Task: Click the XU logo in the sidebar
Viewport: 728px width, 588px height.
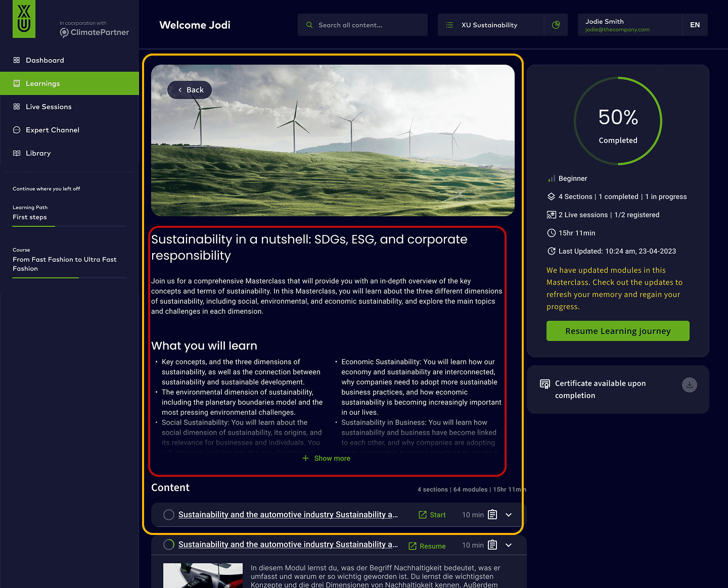Action: pos(24,19)
